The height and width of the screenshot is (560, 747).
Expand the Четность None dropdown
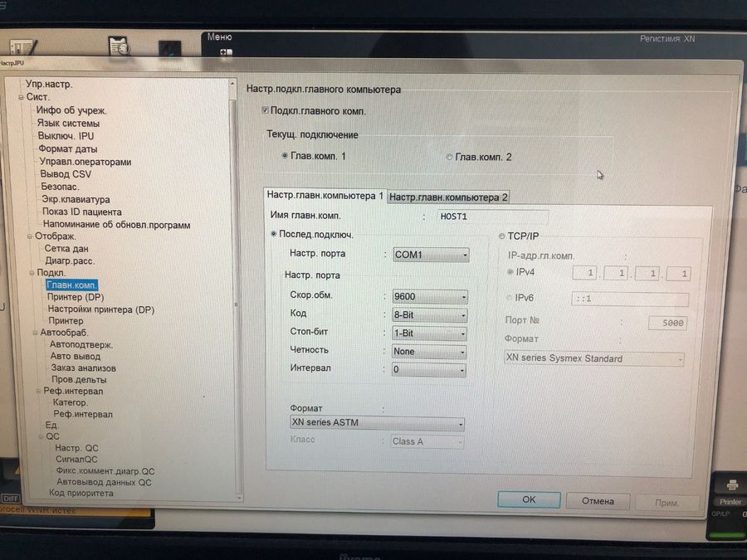tap(429, 351)
